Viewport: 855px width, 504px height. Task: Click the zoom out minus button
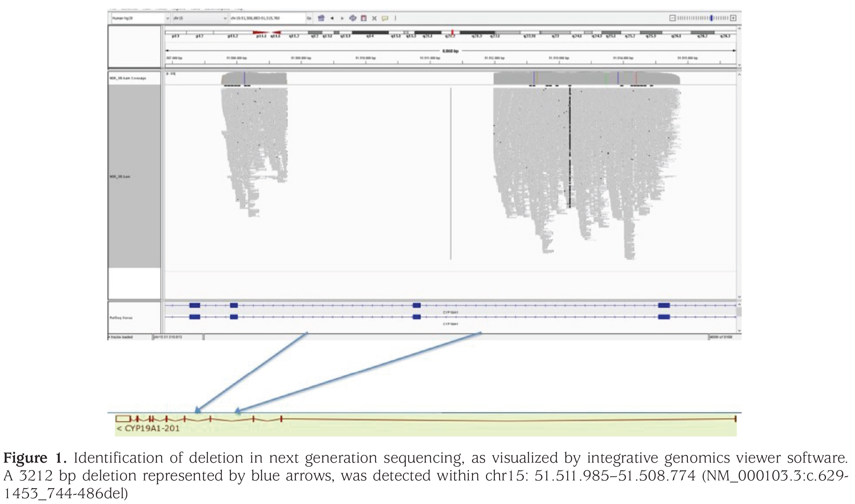coord(672,18)
